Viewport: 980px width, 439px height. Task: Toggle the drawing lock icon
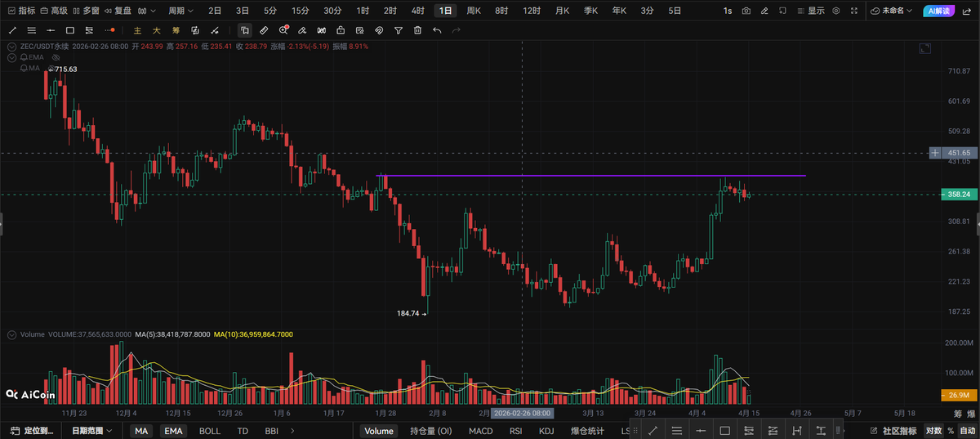tap(341, 30)
